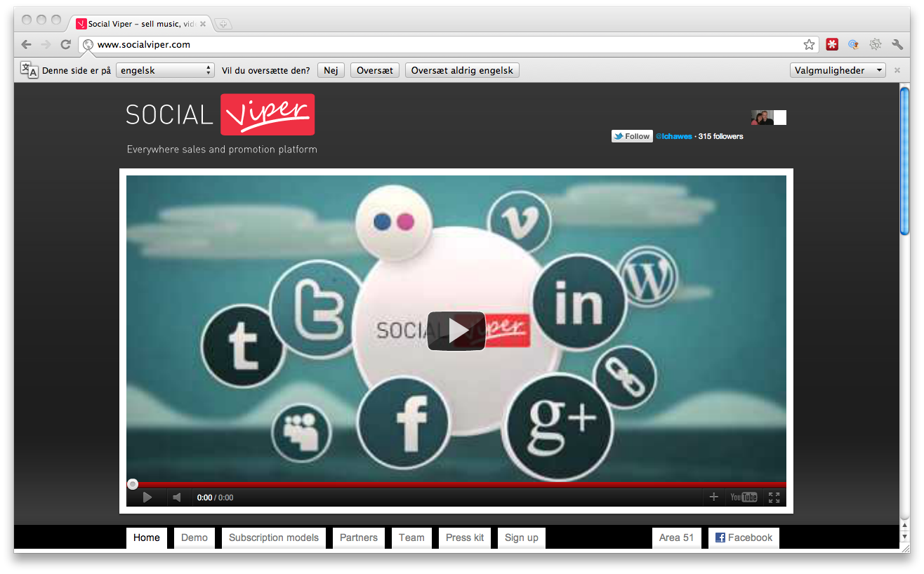This screenshot has width=924, height=574.
Task: Reload the page with refresh icon
Action: (x=65, y=44)
